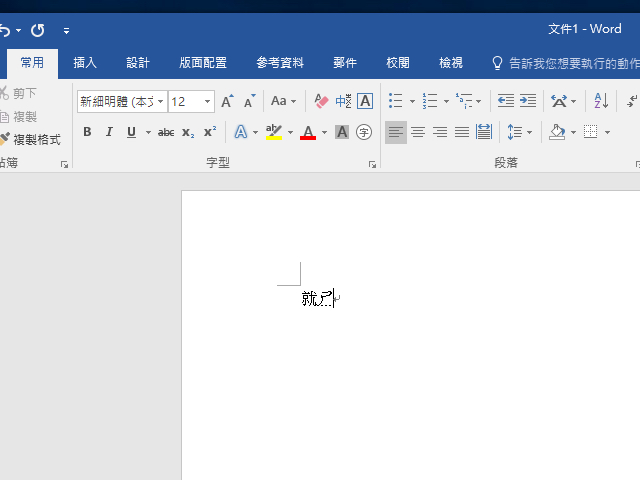Open the 參考資料 (References) tab
Viewport: 640px width, 480px height.
(x=280, y=63)
